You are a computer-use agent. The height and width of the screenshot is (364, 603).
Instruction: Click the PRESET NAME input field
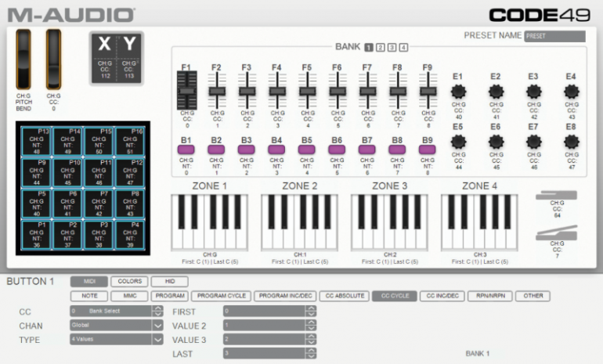pyautogui.click(x=555, y=36)
